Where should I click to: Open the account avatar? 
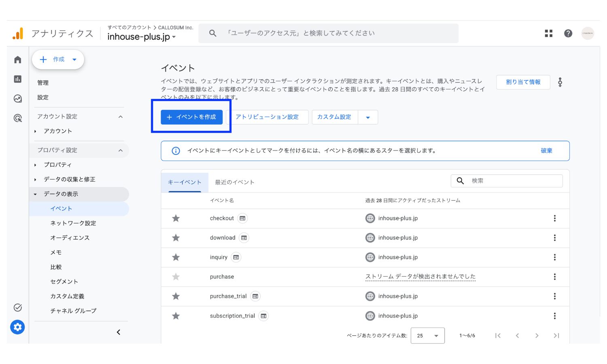588,33
